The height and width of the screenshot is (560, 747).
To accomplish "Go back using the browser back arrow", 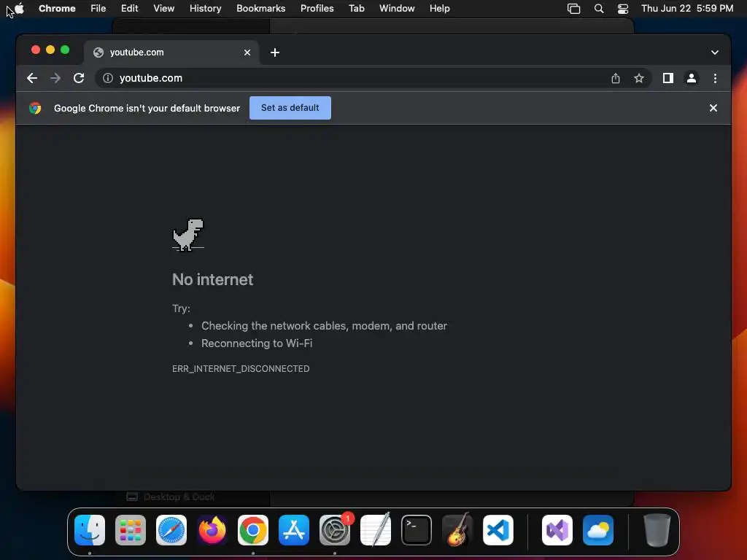I will [32, 78].
